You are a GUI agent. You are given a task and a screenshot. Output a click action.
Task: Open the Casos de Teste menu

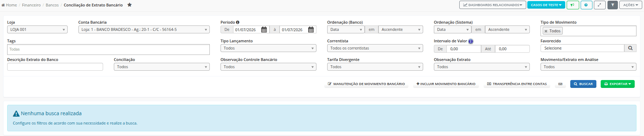[546, 5]
